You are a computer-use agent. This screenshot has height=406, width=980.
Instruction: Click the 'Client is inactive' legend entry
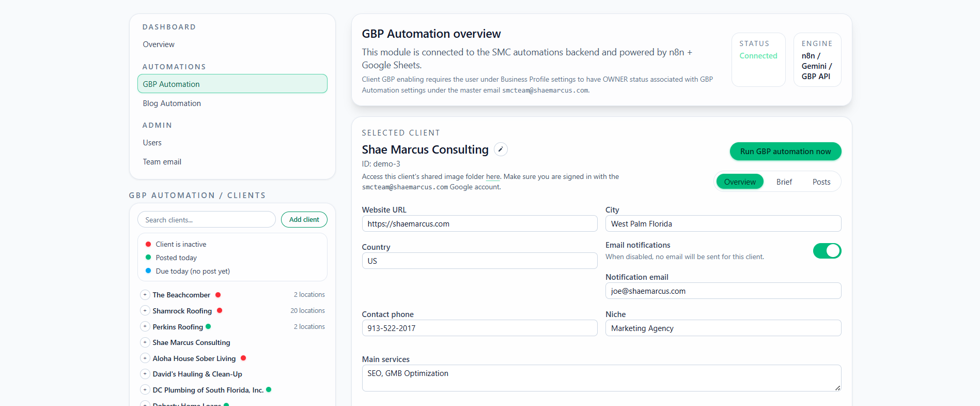click(181, 244)
